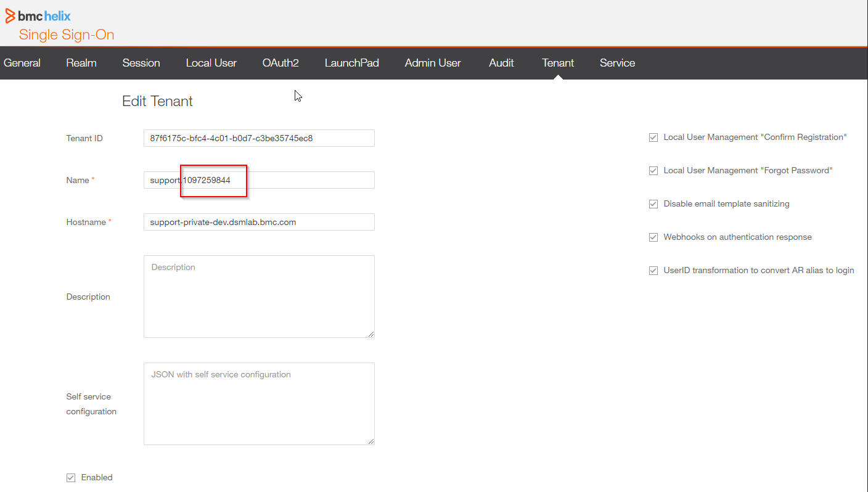Switch to the Realm tab
The height and width of the screenshot is (492, 868).
click(81, 63)
